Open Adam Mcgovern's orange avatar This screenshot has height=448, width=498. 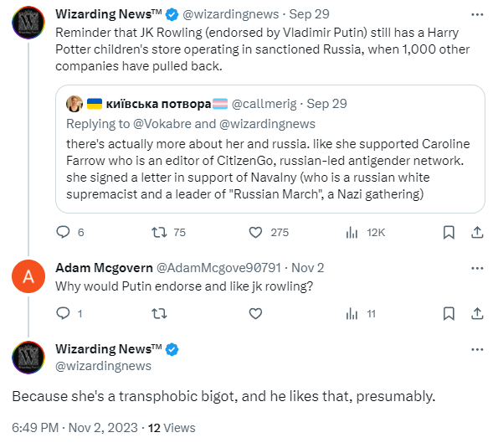click(28, 276)
